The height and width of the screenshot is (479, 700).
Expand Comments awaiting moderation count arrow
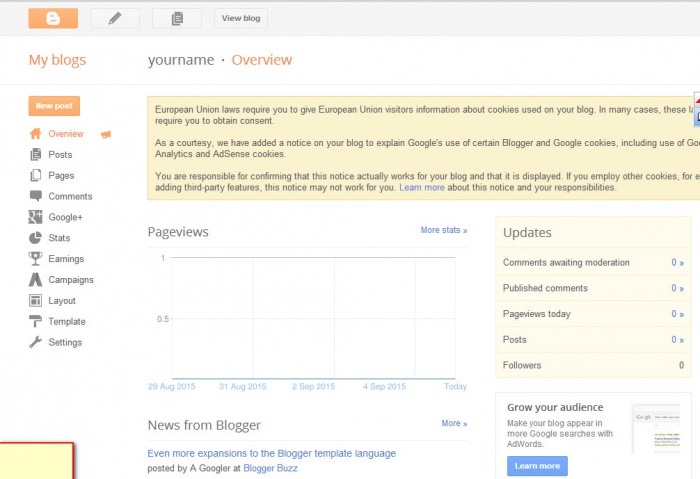(678, 263)
